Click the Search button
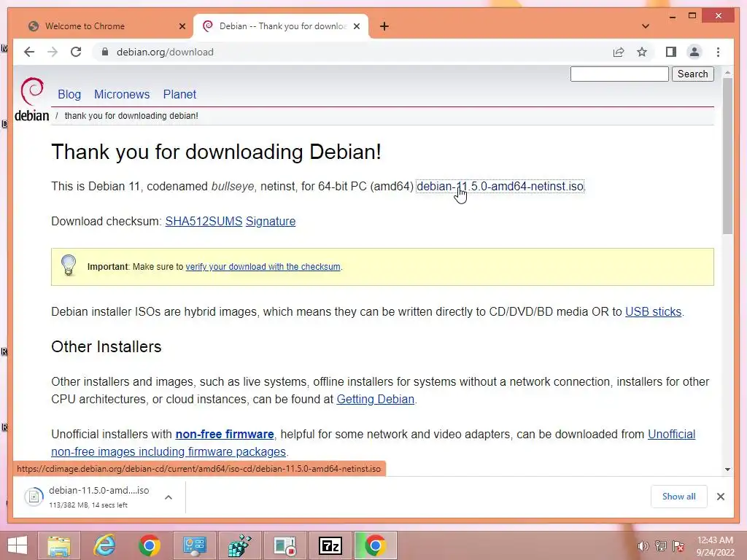This screenshot has height=560, width=747. click(693, 74)
